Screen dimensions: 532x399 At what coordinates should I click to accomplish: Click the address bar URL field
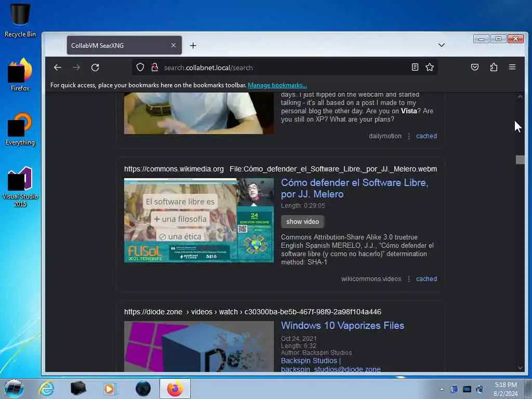(x=285, y=68)
